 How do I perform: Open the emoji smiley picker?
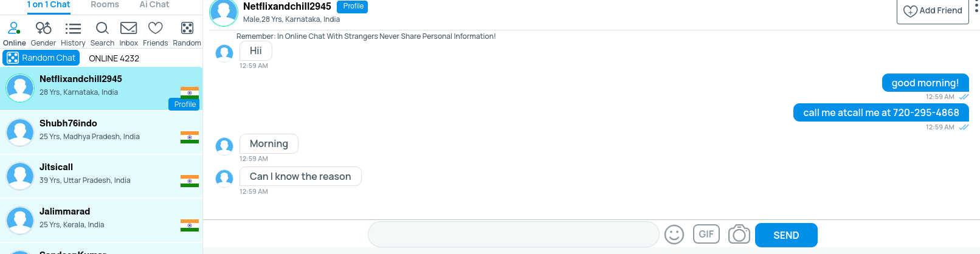(674, 235)
